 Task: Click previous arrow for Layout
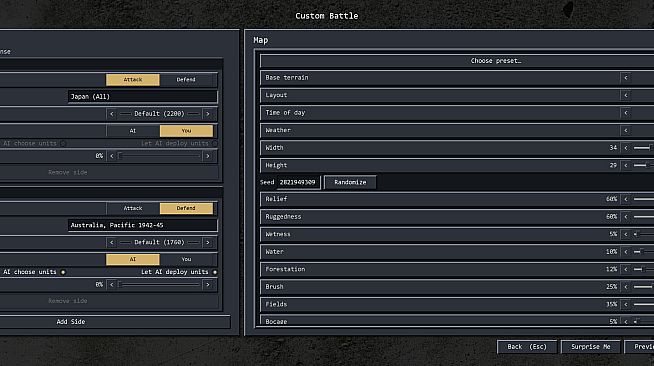pos(626,95)
